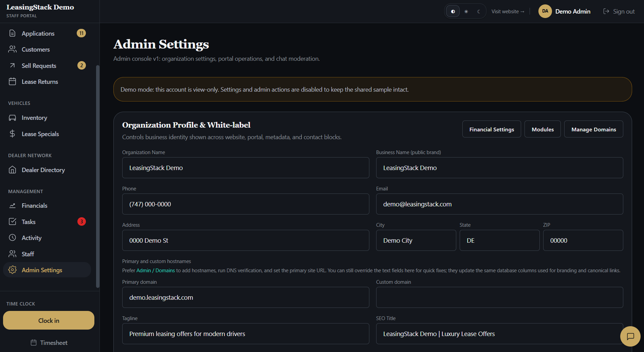The height and width of the screenshot is (352, 644).
Task: Click the Address field with 0000 Demo St
Action: [246, 240]
